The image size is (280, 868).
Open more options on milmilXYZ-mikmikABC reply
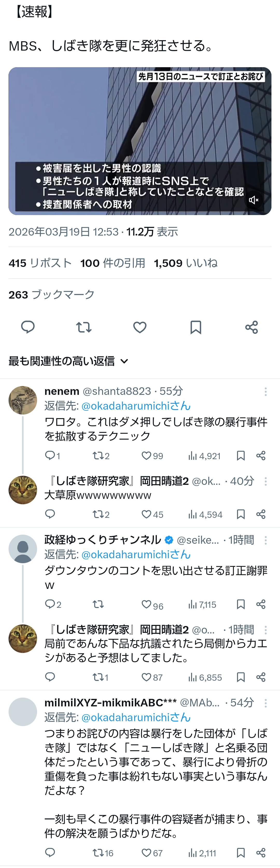pos(265,702)
